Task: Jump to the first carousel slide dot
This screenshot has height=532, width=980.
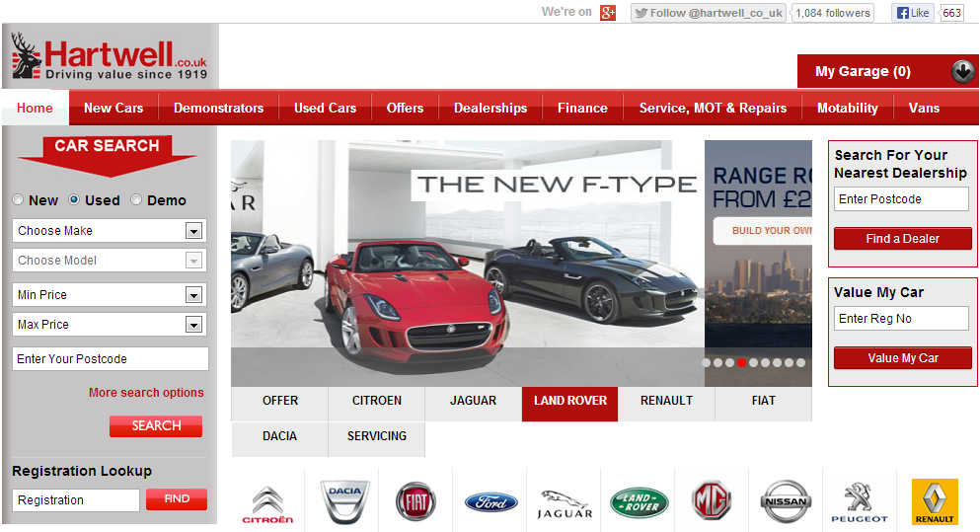Action: point(707,363)
